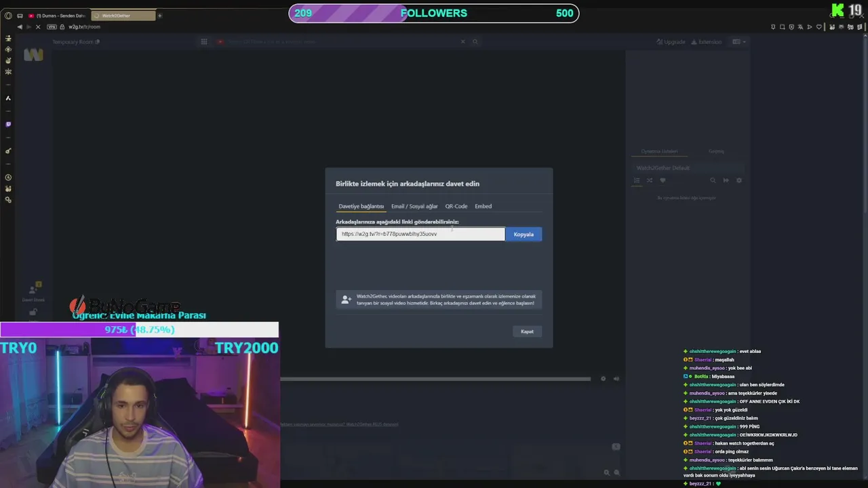
Task: Click the video search magnifier icon
Action: click(x=475, y=42)
